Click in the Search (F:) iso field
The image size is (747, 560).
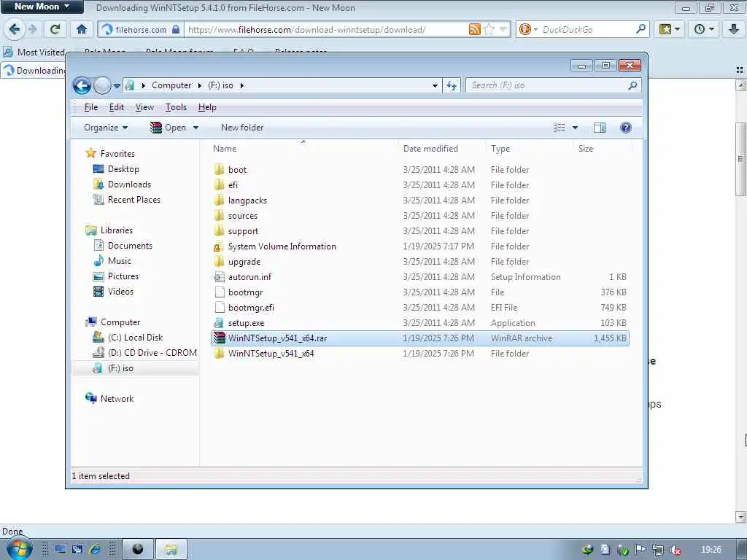(548, 86)
